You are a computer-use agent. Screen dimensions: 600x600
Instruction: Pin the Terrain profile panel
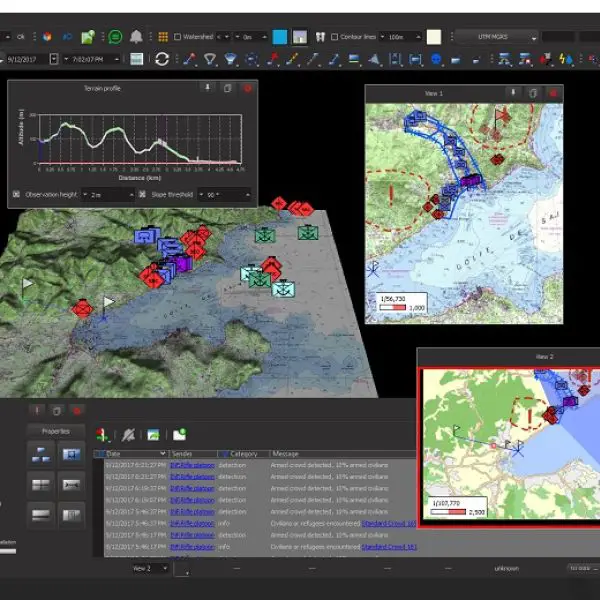(x=207, y=88)
